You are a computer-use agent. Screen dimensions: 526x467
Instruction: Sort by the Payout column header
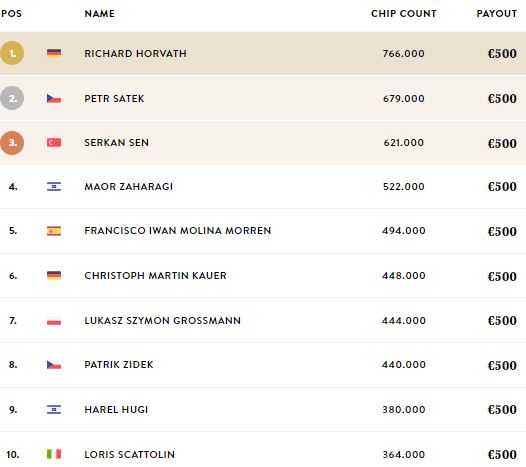pos(497,13)
